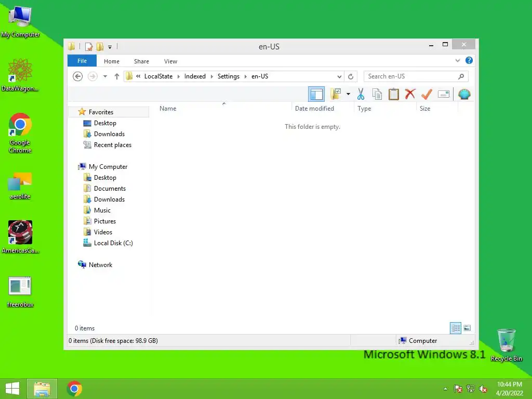
Task: Open Local Disk (C:) in navigation pane
Action: coord(113,243)
